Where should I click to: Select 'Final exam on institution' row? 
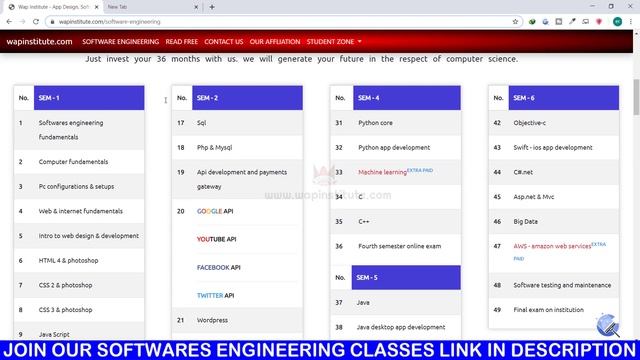(554, 310)
